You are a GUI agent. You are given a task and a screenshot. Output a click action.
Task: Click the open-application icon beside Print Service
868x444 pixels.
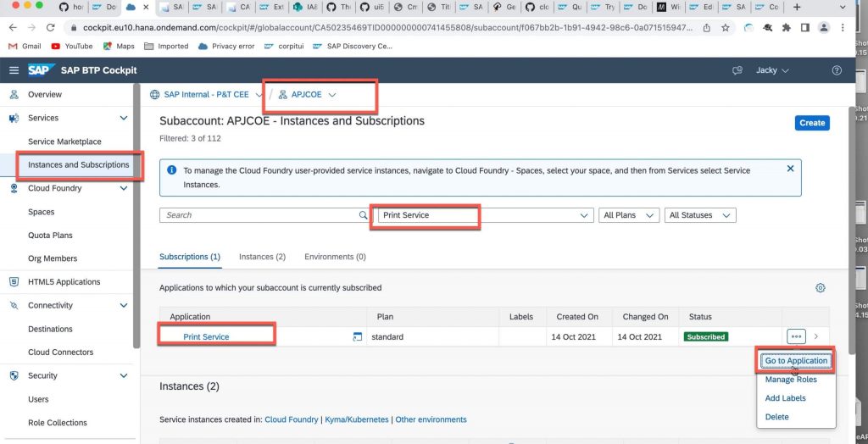pos(357,336)
